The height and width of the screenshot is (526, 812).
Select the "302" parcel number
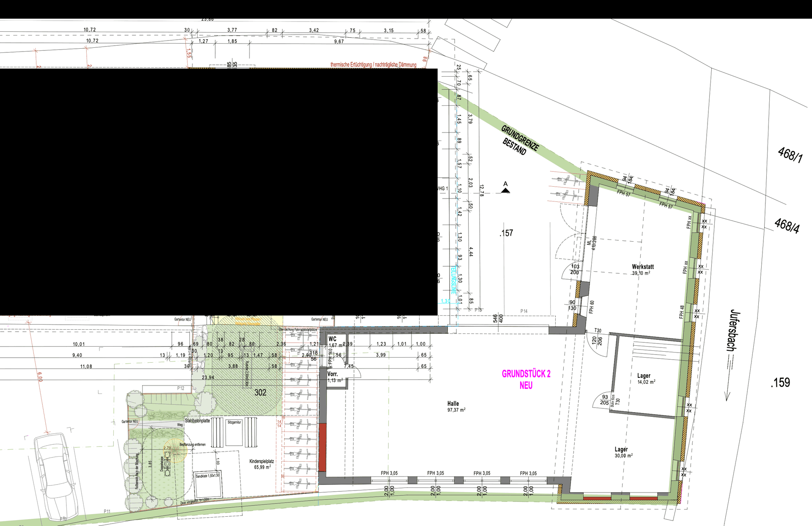[x=260, y=393]
